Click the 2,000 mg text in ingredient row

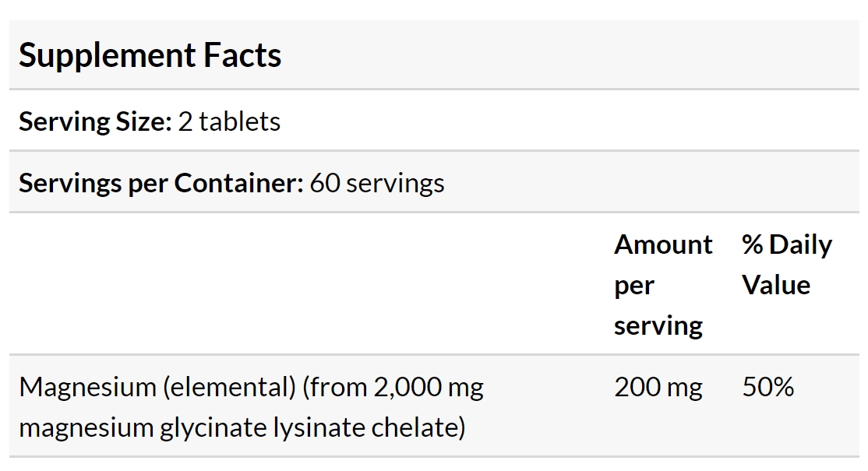point(429,388)
